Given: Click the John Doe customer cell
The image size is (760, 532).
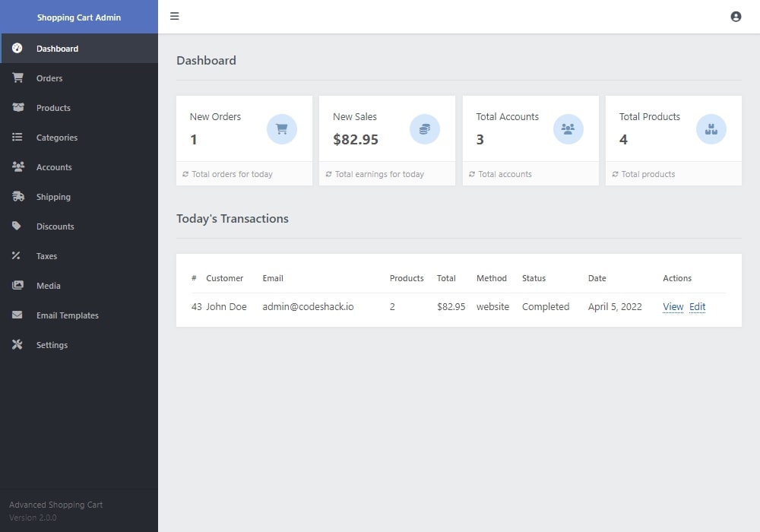Looking at the screenshot, I should (226, 307).
